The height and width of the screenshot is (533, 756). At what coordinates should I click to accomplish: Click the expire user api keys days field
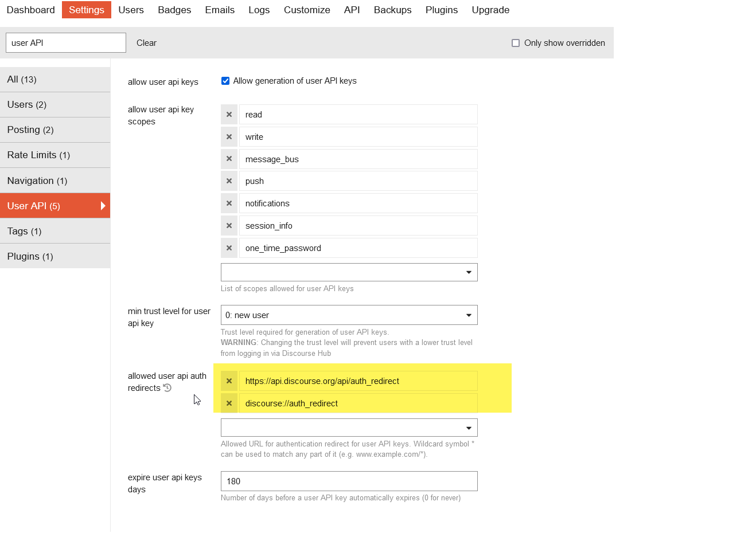click(349, 481)
